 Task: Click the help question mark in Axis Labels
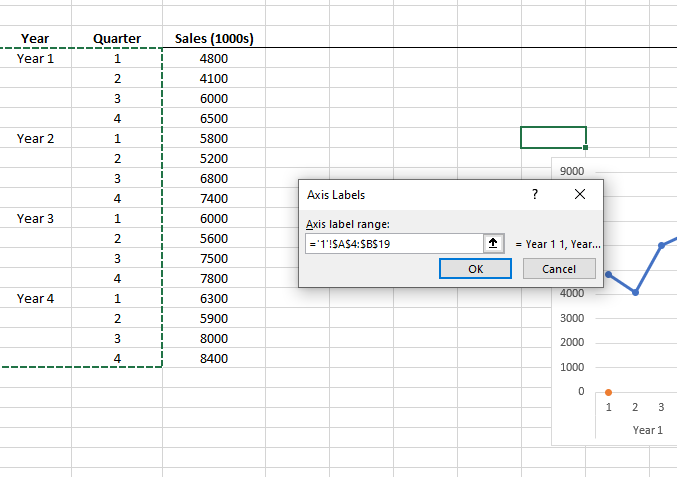click(535, 195)
